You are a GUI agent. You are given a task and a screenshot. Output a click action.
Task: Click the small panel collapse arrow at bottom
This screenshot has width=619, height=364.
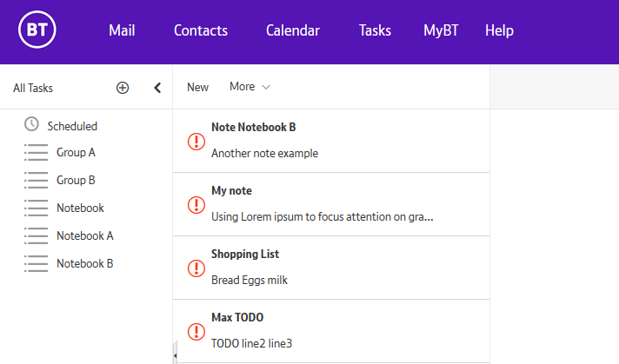click(176, 356)
